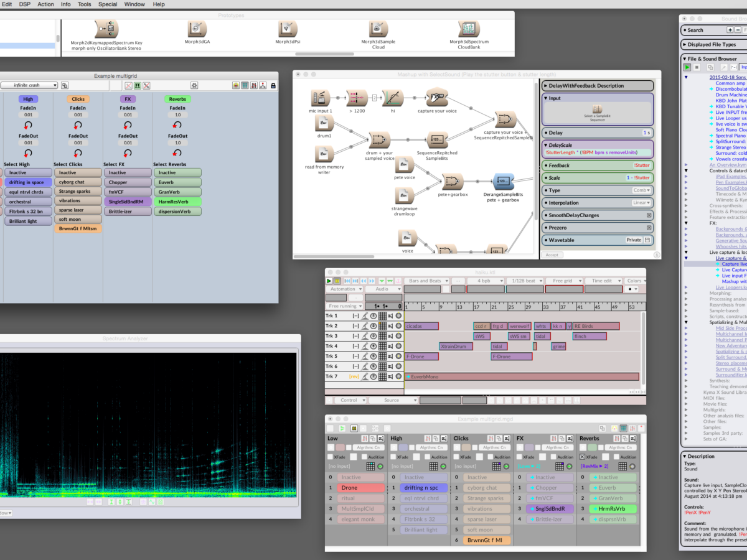Click the FadeIn rotary knob under Clicks
The height and width of the screenshot is (560, 747).
pos(78,125)
